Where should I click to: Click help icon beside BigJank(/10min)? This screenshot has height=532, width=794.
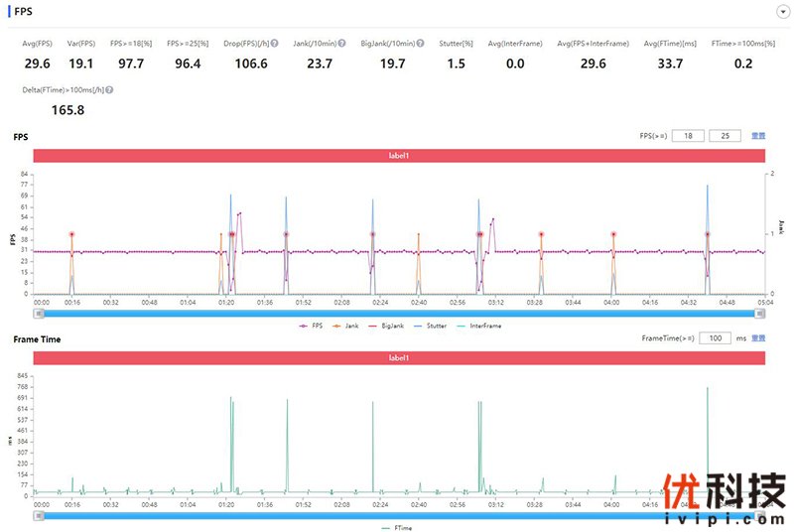tap(421, 44)
